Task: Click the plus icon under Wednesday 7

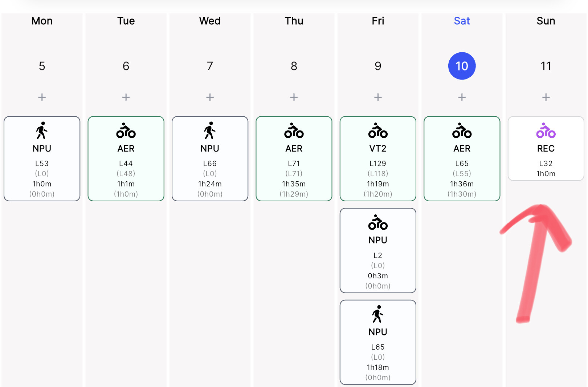Action: tap(210, 97)
